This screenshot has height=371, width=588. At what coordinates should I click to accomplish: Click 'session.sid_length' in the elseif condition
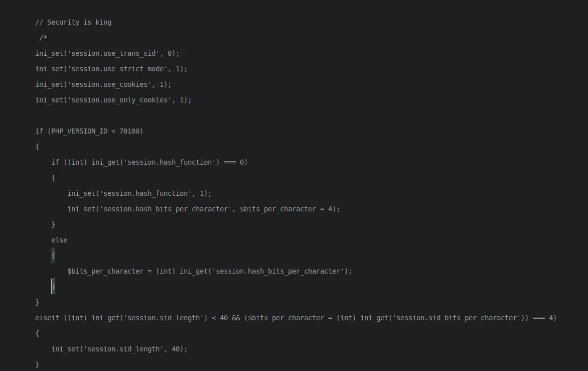(164, 318)
